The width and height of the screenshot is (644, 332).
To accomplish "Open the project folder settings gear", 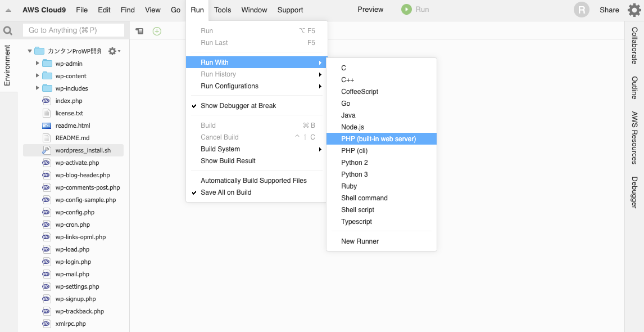I will pyautogui.click(x=114, y=51).
